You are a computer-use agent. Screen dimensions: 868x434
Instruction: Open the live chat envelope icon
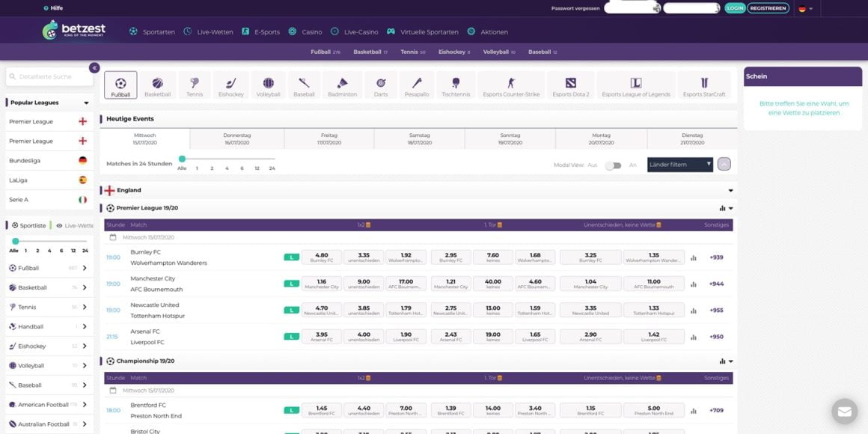[x=844, y=412]
